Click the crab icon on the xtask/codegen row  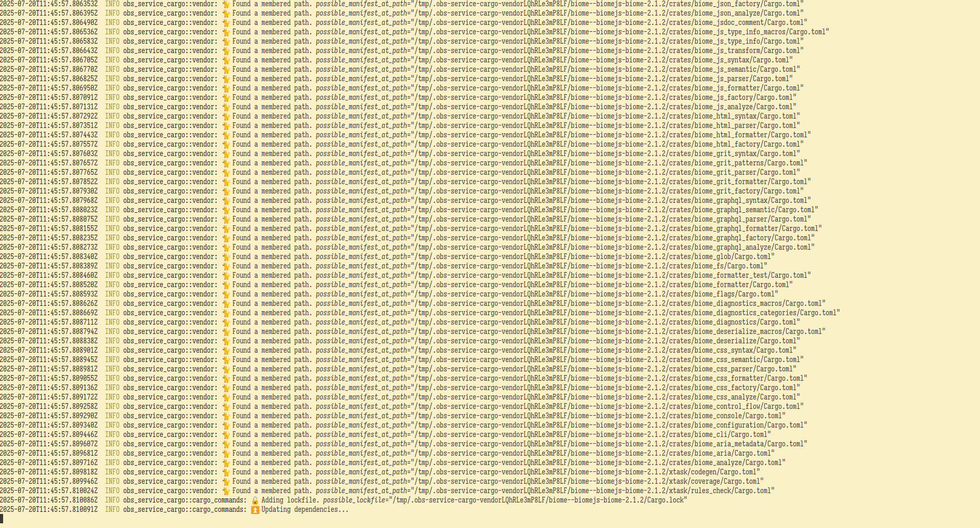[x=226, y=472]
